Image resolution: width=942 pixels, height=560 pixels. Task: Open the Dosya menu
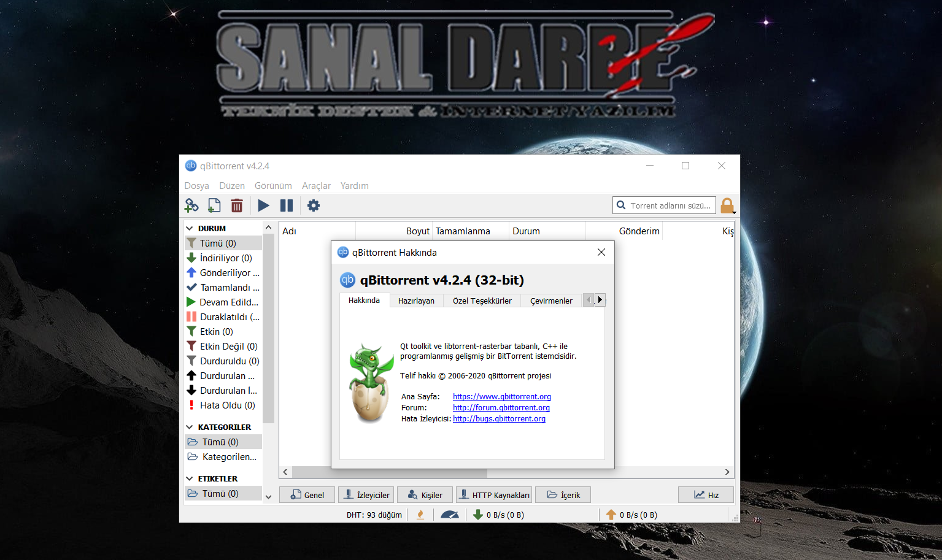pos(196,186)
